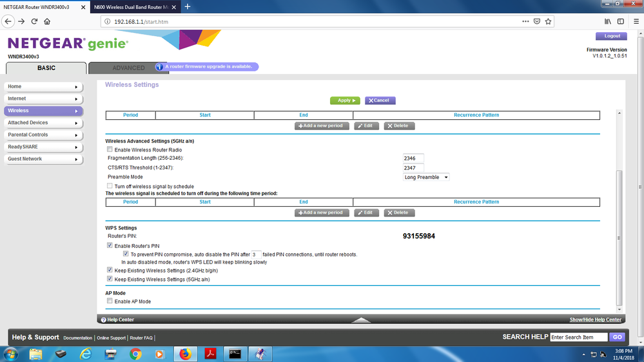This screenshot has height=362, width=644.
Task: Expand the Internet sidebar item arrow
Action: pyautogui.click(x=76, y=99)
